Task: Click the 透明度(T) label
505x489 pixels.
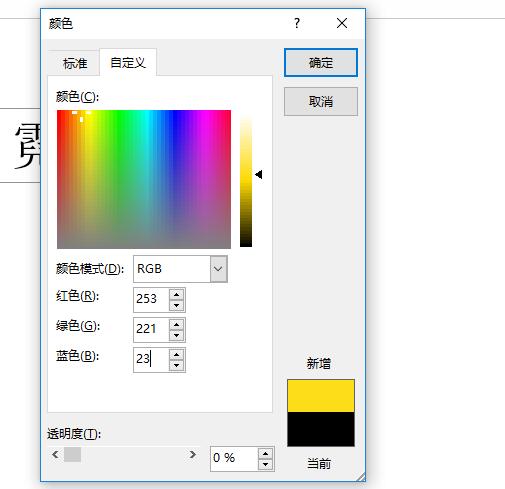Action: pos(74,434)
